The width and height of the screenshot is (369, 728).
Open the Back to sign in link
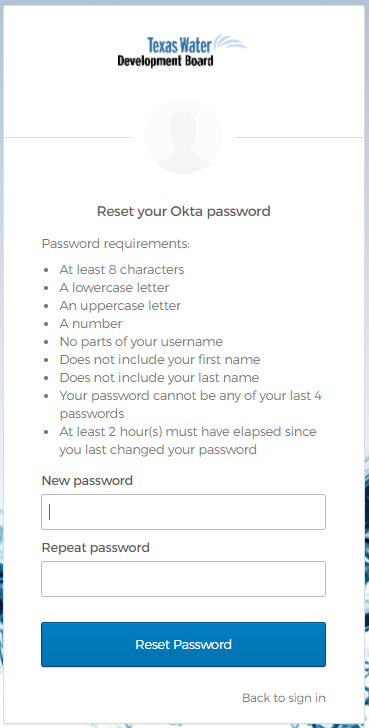pos(284,698)
